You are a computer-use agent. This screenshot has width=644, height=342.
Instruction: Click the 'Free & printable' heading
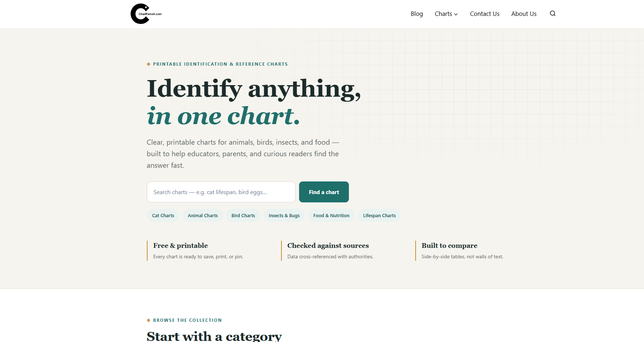tap(180, 246)
